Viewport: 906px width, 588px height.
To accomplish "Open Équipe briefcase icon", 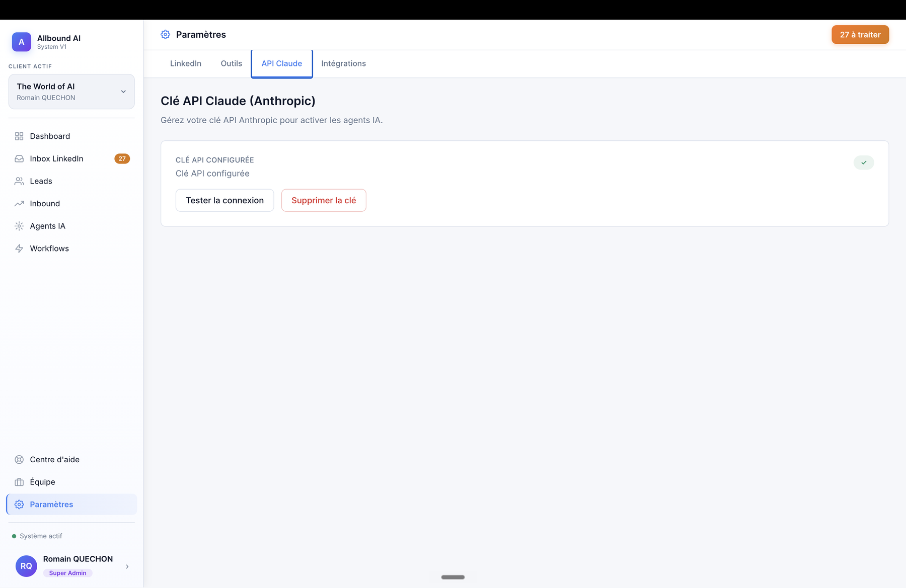I will 19,482.
